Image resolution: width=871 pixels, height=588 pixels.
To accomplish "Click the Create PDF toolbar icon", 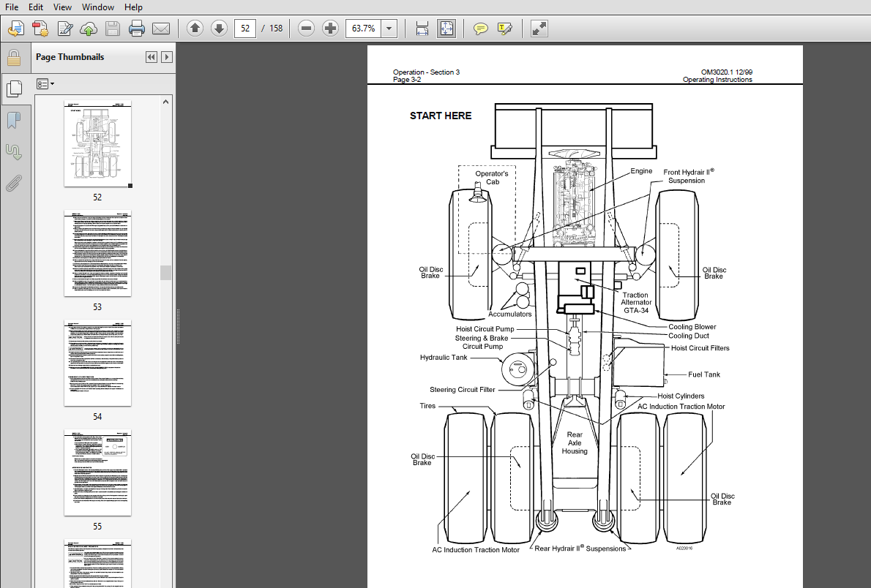I will pos(40,29).
